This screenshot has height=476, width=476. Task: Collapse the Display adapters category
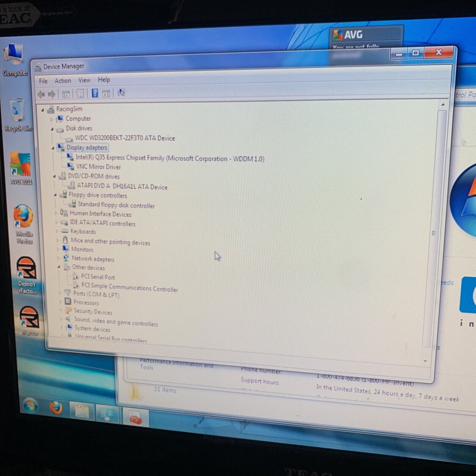53,148
